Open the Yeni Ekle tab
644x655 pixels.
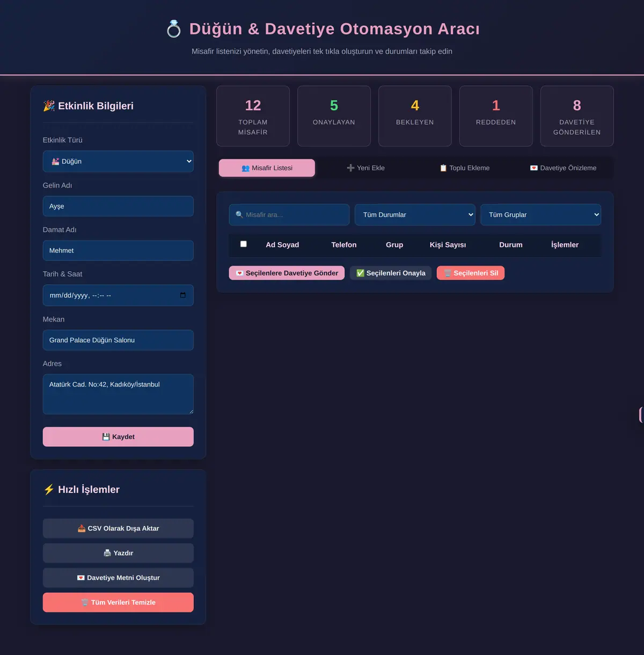pyautogui.click(x=365, y=168)
